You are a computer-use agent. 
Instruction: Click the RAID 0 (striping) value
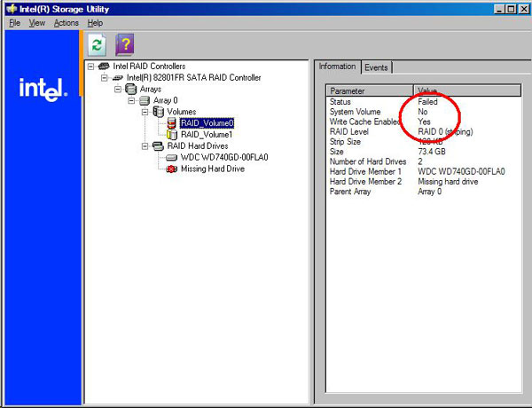445,131
